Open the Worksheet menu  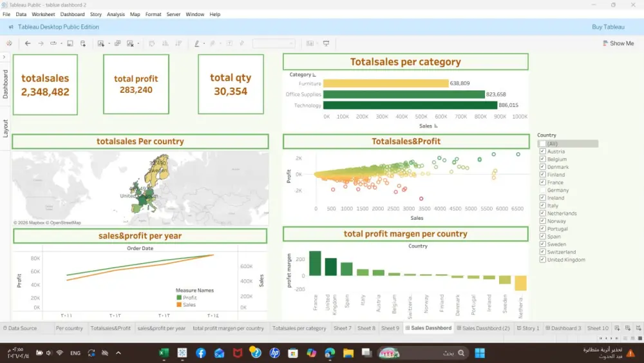[43, 14]
